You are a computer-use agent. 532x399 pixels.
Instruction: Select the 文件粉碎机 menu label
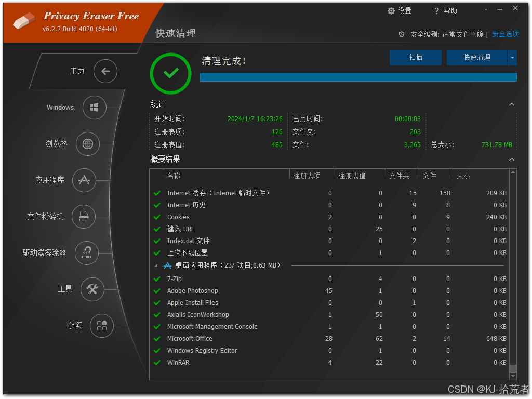coord(46,217)
